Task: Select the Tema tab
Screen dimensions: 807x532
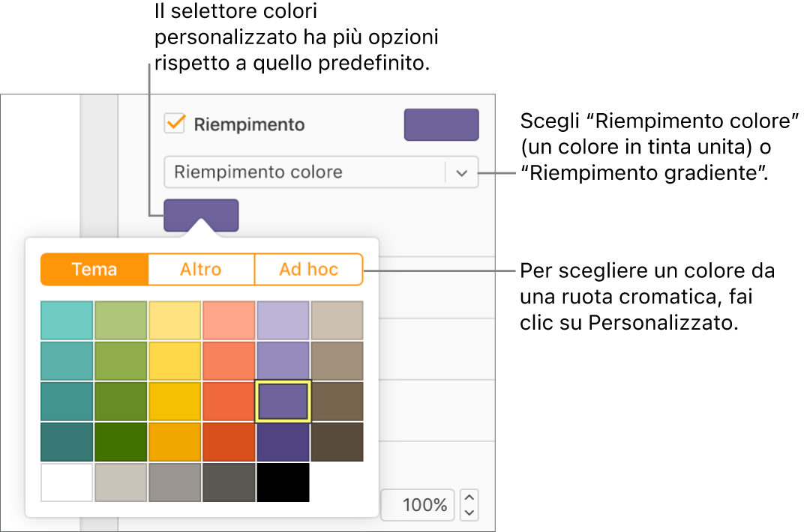Action: point(94,269)
